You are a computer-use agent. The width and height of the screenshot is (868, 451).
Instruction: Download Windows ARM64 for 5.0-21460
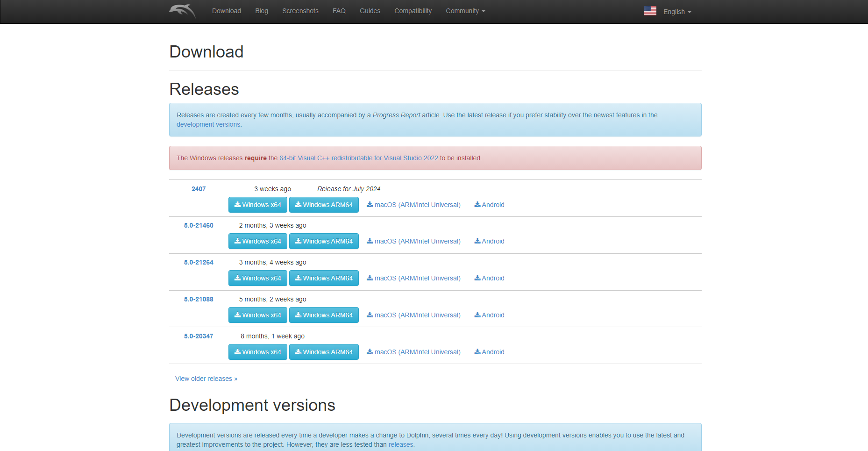click(x=324, y=241)
